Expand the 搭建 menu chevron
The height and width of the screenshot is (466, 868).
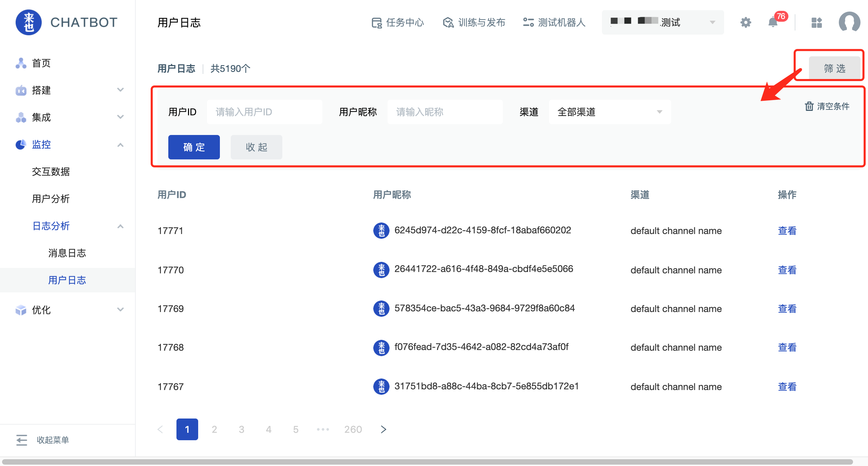click(120, 90)
